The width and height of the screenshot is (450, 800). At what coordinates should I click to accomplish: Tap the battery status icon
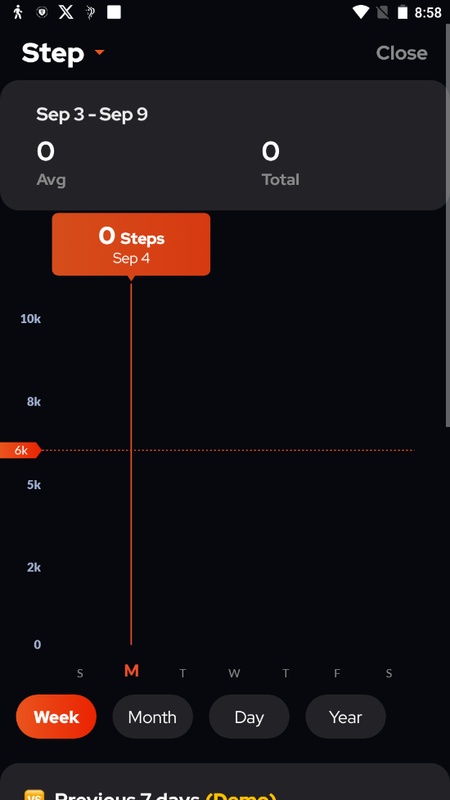403,12
